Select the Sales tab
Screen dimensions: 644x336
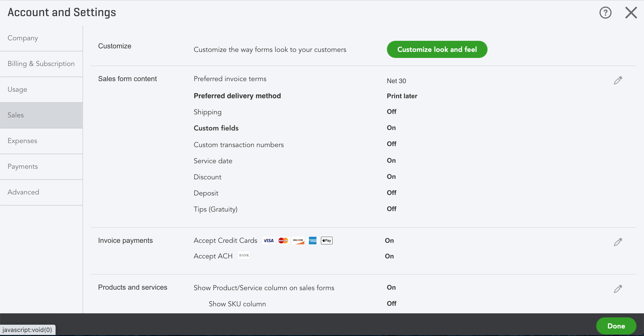(41, 115)
